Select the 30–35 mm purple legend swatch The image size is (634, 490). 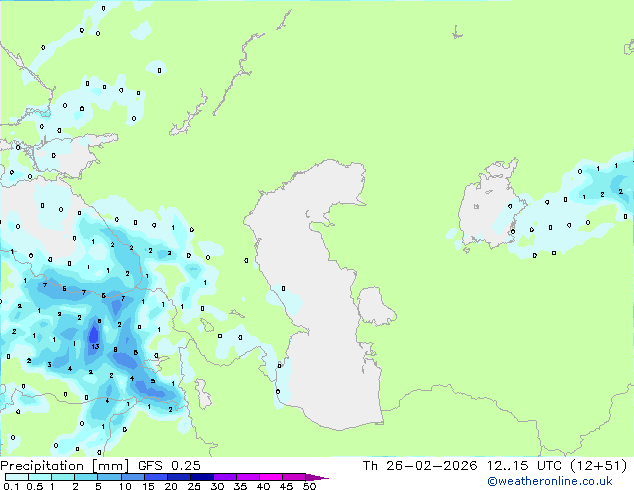(224, 477)
